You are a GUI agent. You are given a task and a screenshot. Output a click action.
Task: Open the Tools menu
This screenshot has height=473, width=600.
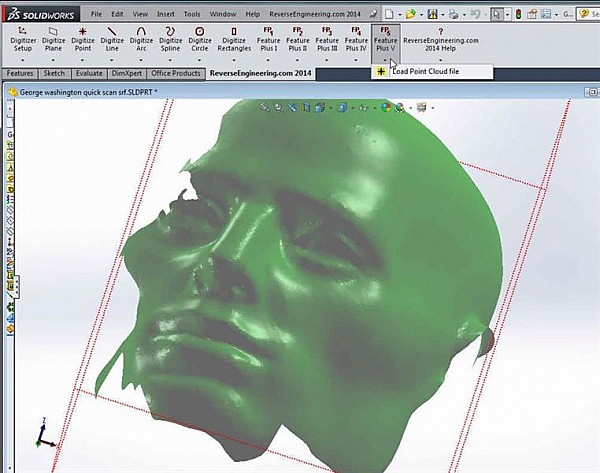(x=192, y=14)
